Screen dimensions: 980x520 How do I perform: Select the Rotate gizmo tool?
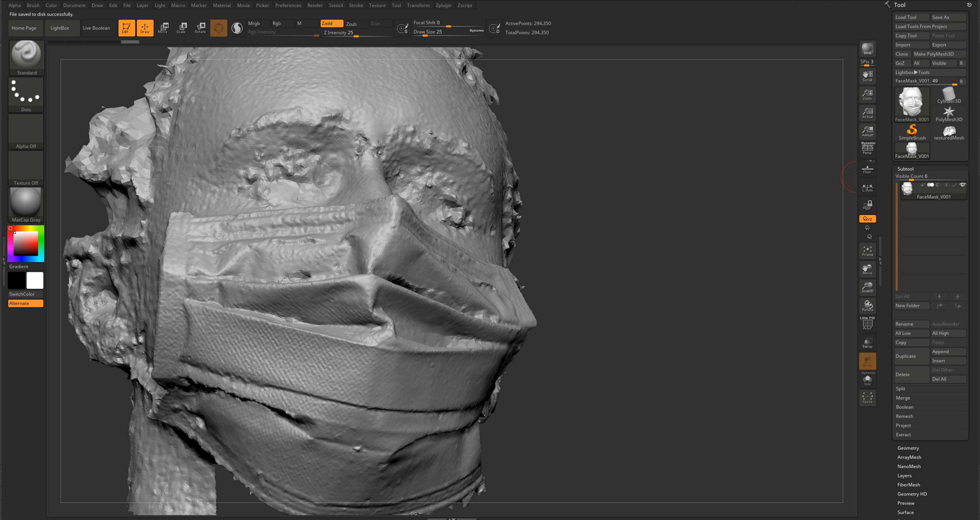pyautogui.click(x=200, y=28)
